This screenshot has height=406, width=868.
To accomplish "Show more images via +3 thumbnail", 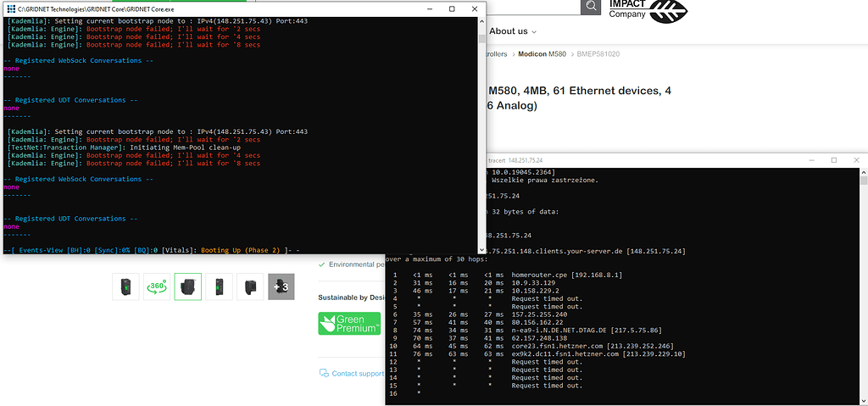I will click(281, 286).
